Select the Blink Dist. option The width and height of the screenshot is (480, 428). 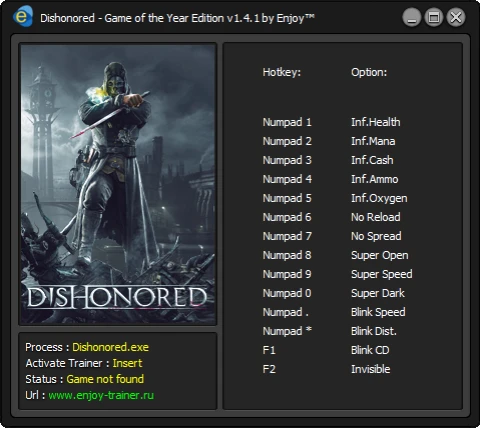pos(374,331)
